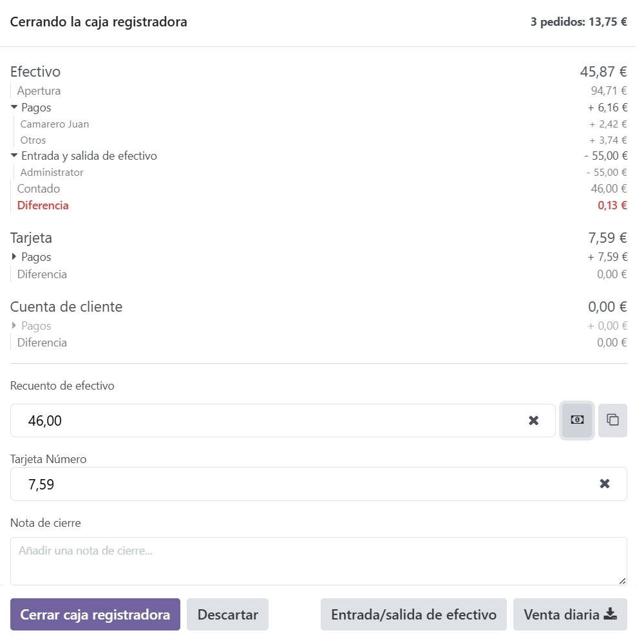This screenshot has height=644, width=644.
Task: Open the cash coin/bill counter icon
Action: pos(577,421)
